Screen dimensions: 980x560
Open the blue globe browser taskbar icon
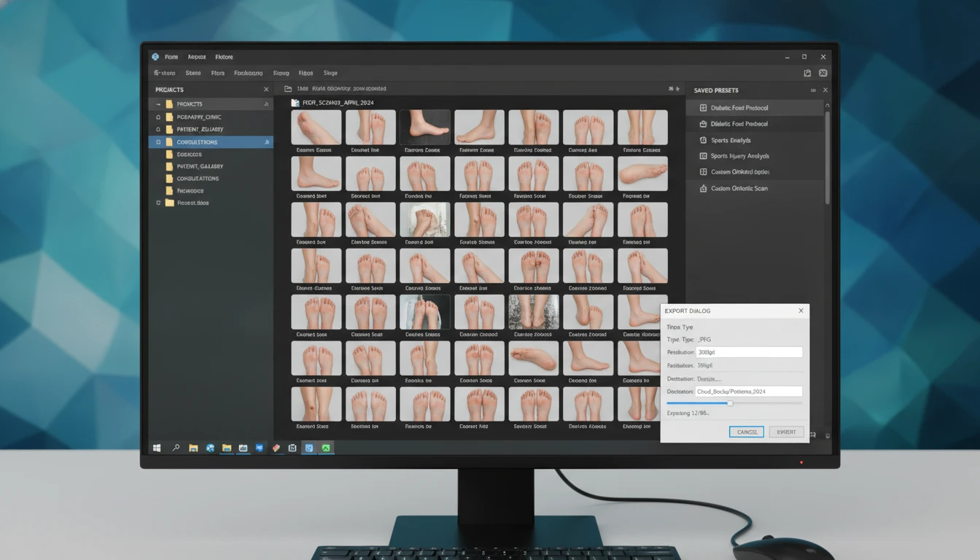coord(210,448)
